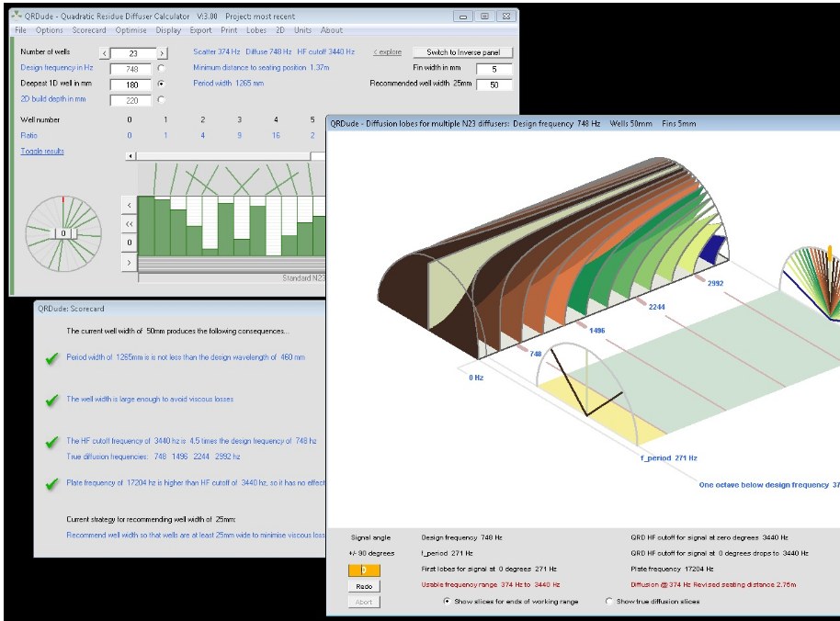Open the Print menu
The image size is (840, 621).
coord(229,30)
